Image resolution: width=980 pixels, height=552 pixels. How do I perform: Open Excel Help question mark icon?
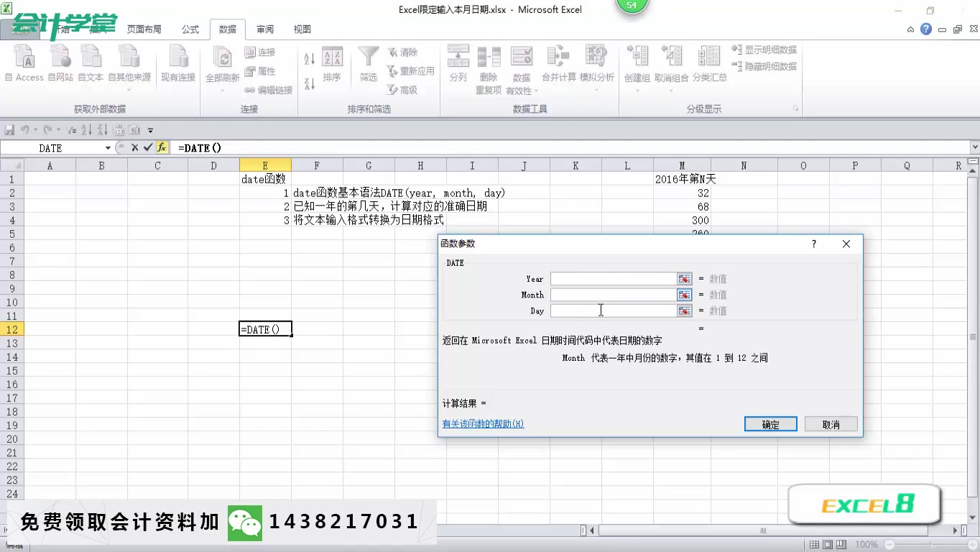[x=925, y=29]
